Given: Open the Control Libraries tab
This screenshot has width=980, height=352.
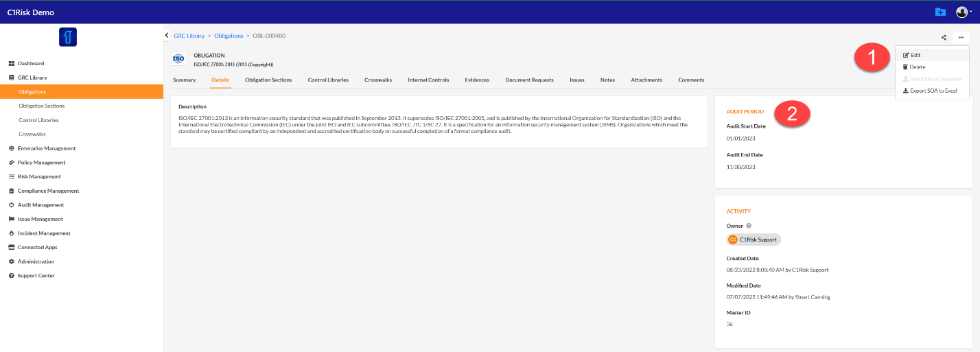Looking at the screenshot, I should (x=328, y=80).
